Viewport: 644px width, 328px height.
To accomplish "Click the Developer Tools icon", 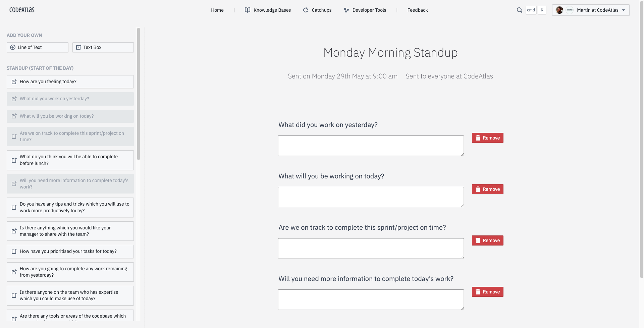I will click(346, 10).
